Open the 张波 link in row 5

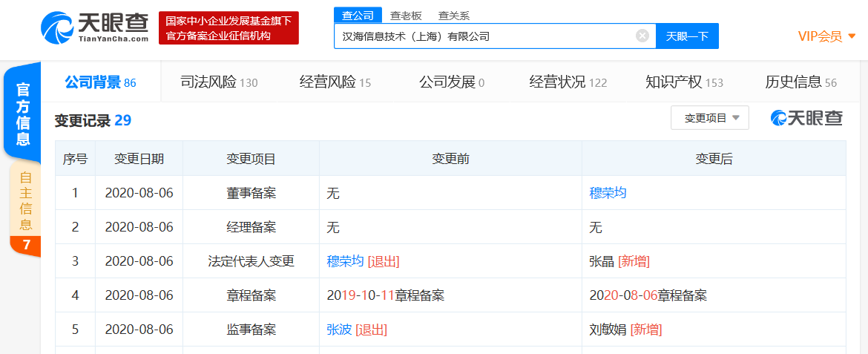(x=339, y=330)
